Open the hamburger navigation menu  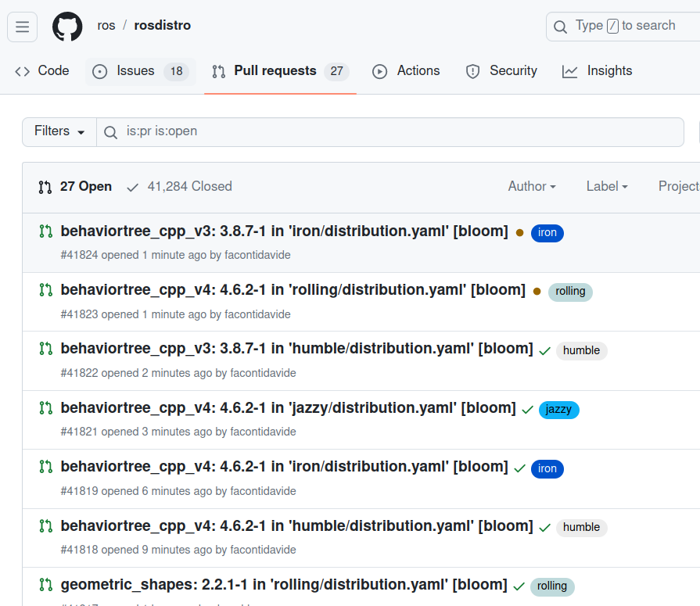coord(23,27)
